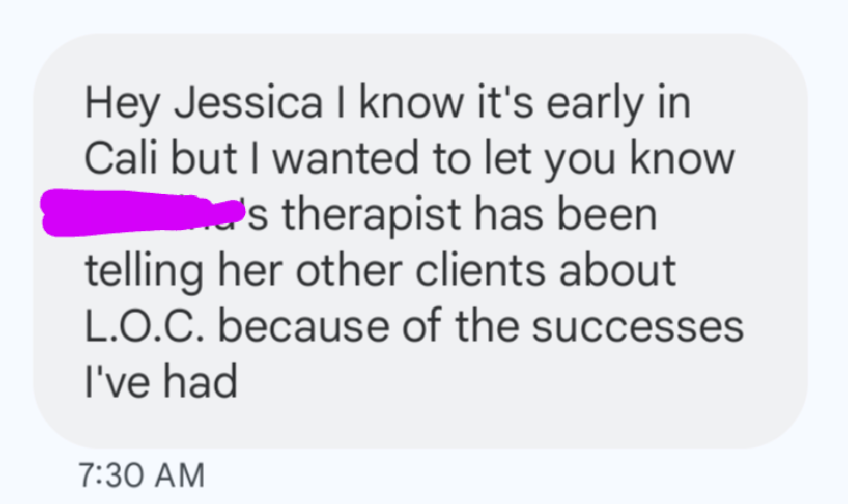This screenshot has height=504, width=848.
Task: Click the word 'Cali' in the message
Action: tap(120, 158)
